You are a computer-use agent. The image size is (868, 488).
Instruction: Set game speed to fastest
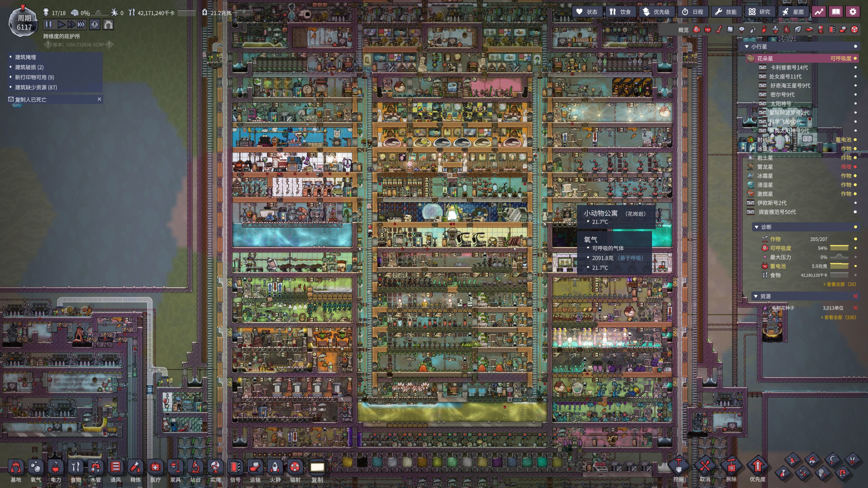(x=81, y=24)
